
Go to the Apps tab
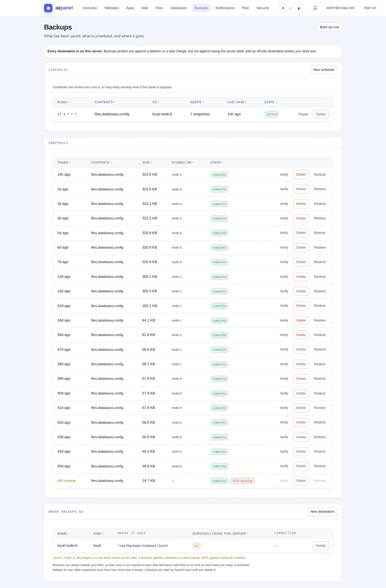[130, 8]
